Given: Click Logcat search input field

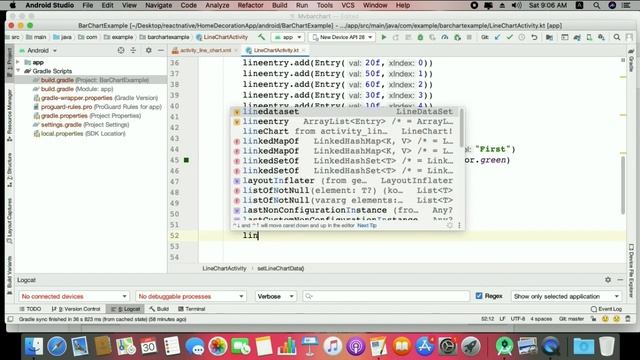Looking at the screenshot, I should pos(386,296).
